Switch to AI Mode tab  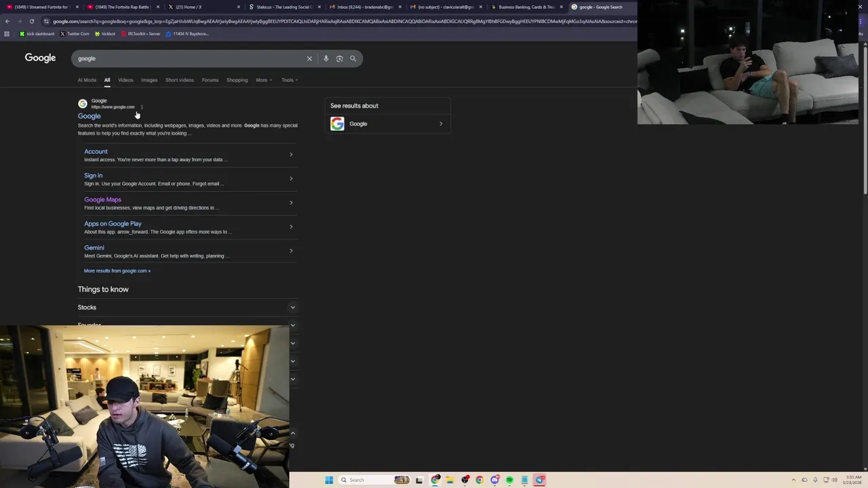tap(87, 80)
